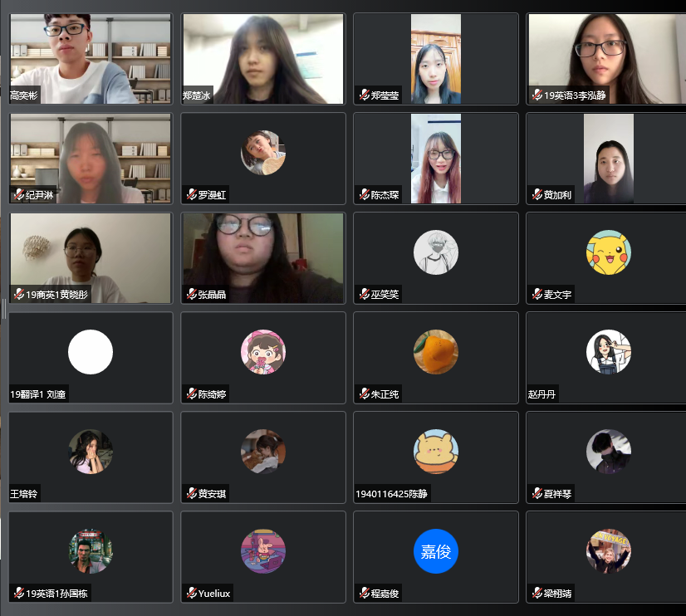Click the name label 赵丹丹

pyautogui.click(x=541, y=394)
